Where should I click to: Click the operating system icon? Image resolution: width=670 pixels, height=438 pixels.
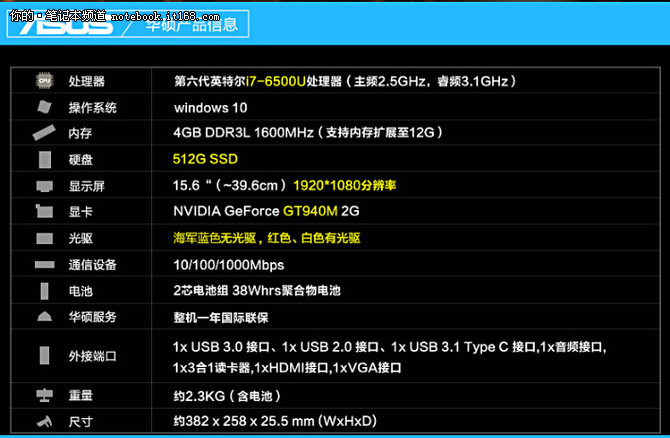[44, 107]
